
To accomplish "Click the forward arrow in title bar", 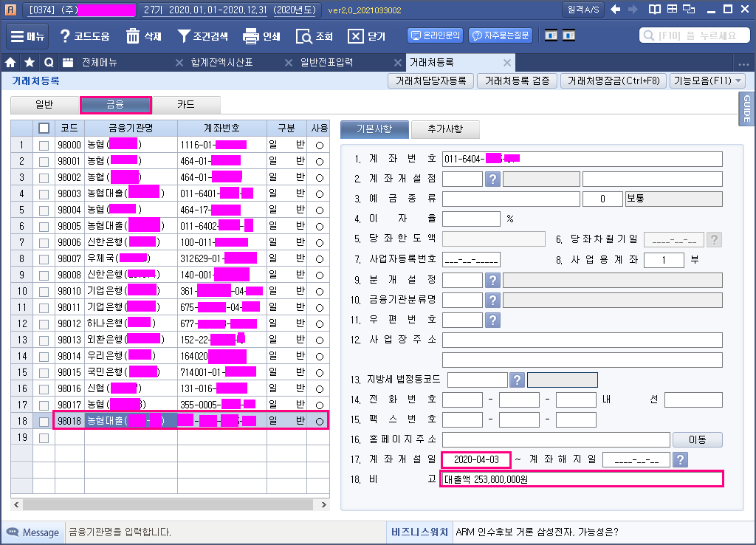I will [633, 9].
